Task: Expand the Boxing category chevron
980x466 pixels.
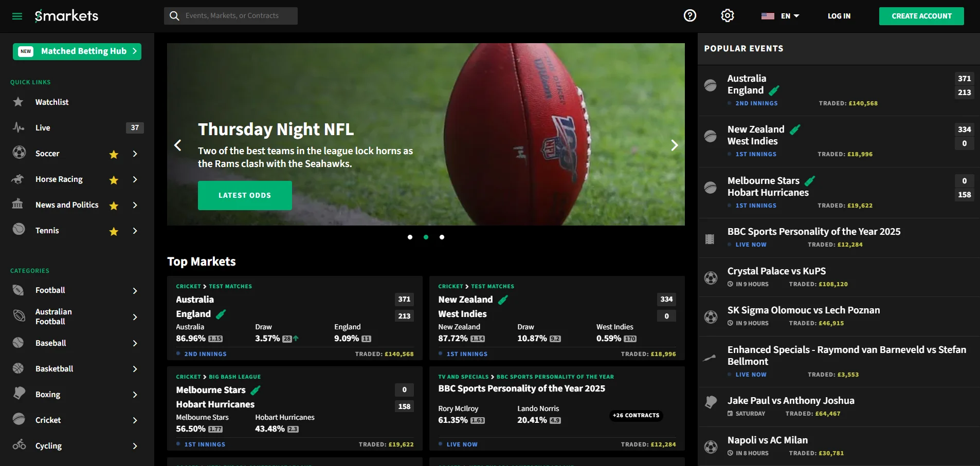Action: (x=135, y=395)
